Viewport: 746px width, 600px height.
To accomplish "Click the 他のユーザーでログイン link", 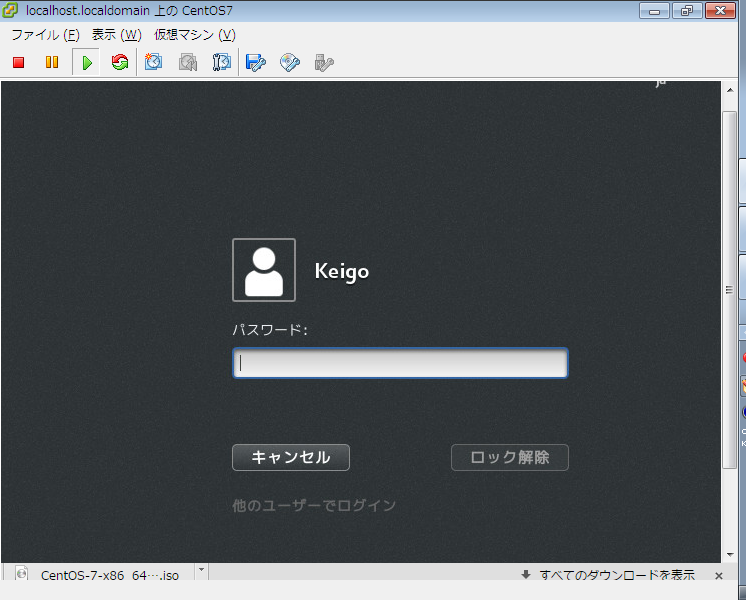I will point(314,505).
